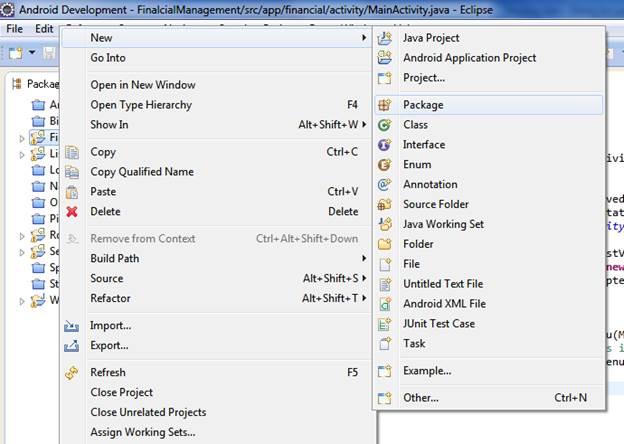The image size is (624, 444).
Task: Select Android XML File entry
Action: click(489, 304)
